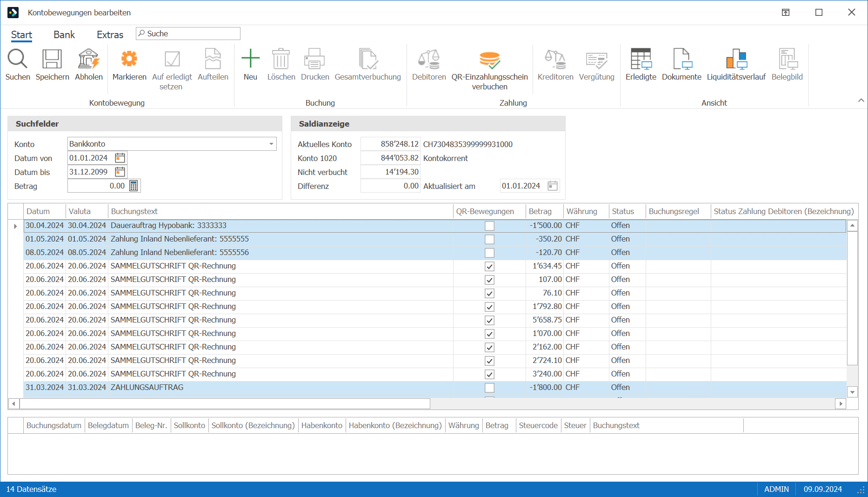Fetch bank data with Abholen
Viewport: 868px width, 497px height.
pyautogui.click(x=88, y=59)
